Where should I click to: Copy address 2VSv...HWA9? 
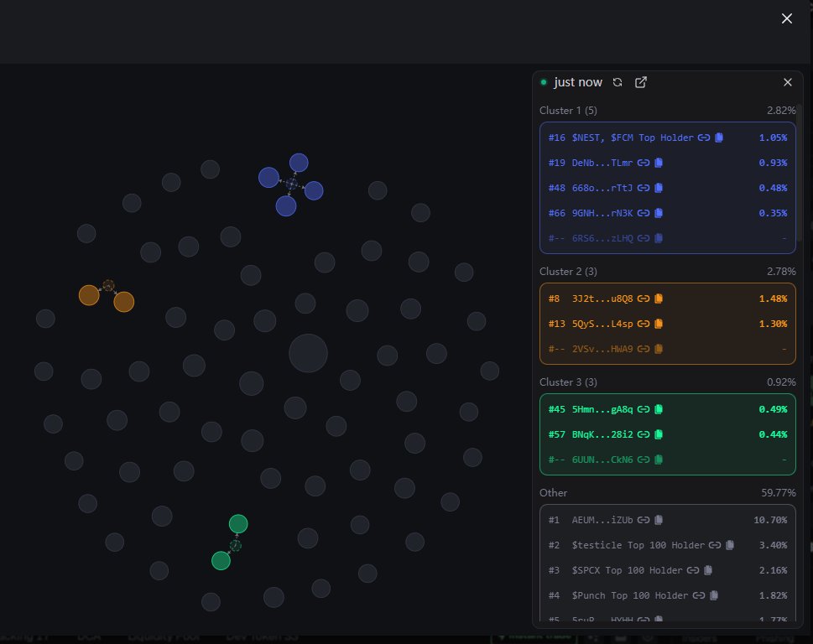[x=659, y=349]
